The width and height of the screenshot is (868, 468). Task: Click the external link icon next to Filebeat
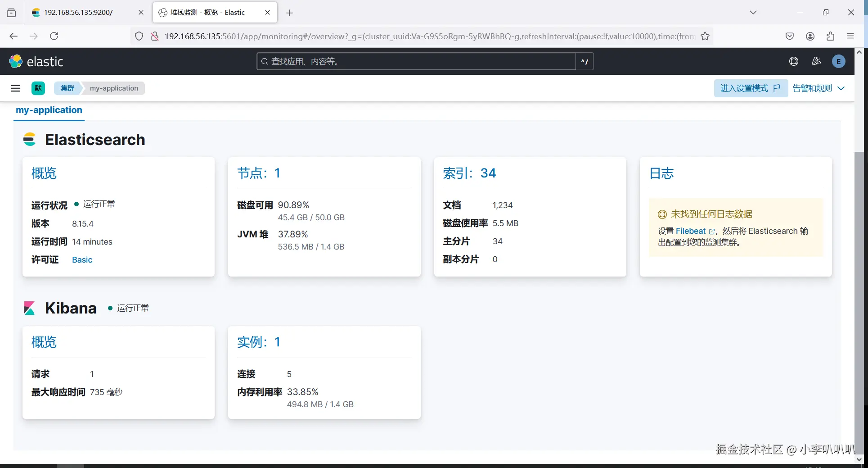point(712,232)
